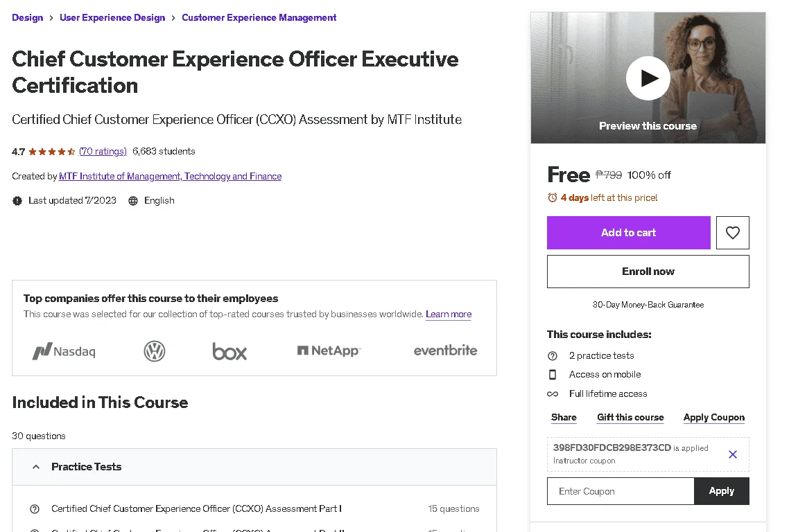Click the mobile access phone icon
Image resolution: width=789 pixels, height=532 pixels.
click(553, 375)
